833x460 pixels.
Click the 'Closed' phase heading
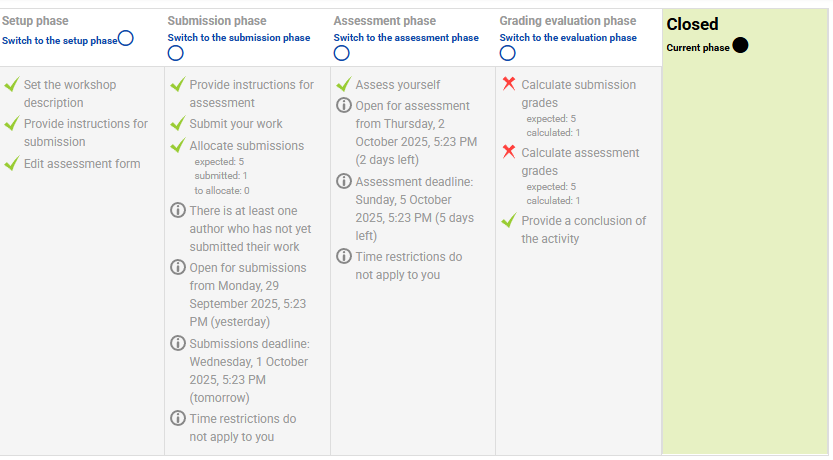coord(692,25)
